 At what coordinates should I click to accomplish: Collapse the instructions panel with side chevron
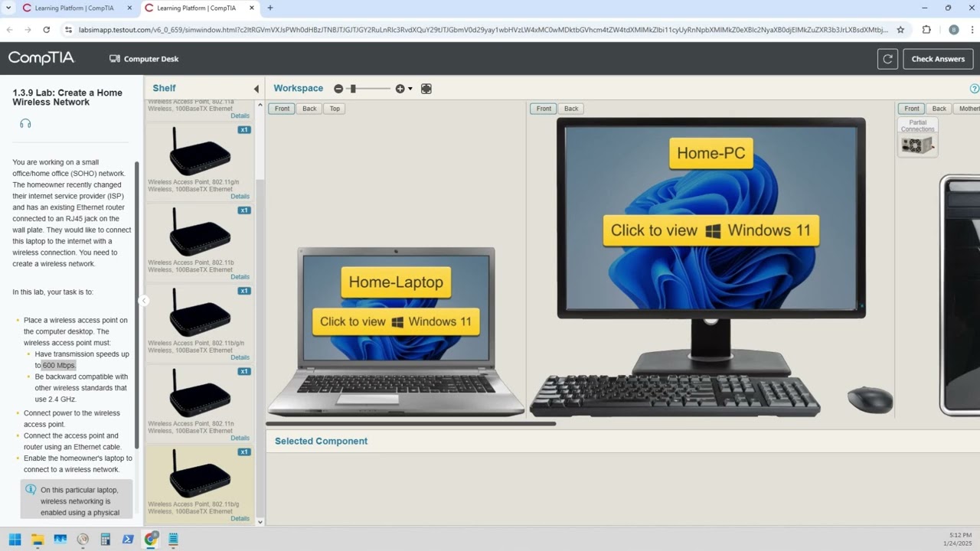[x=143, y=301]
